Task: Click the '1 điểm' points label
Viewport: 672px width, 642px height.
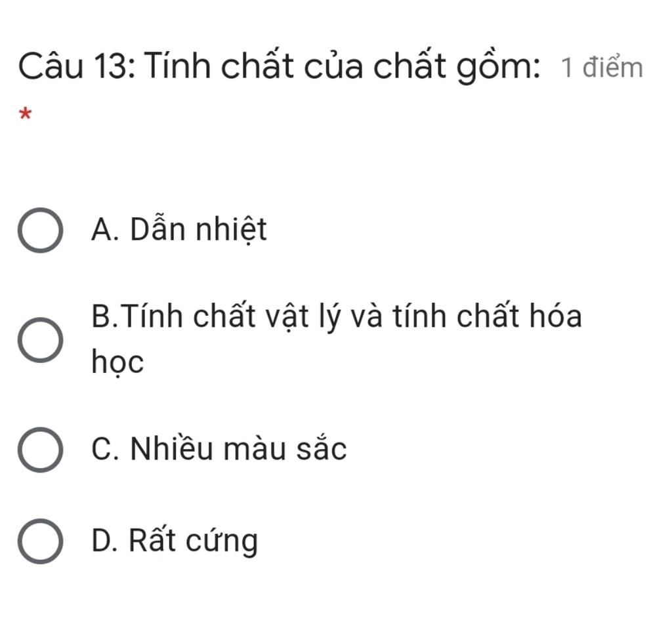Action: tap(602, 68)
